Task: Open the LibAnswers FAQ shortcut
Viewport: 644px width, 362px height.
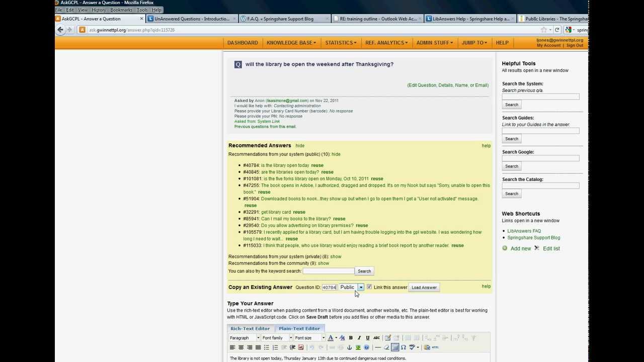Action: [x=524, y=231]
